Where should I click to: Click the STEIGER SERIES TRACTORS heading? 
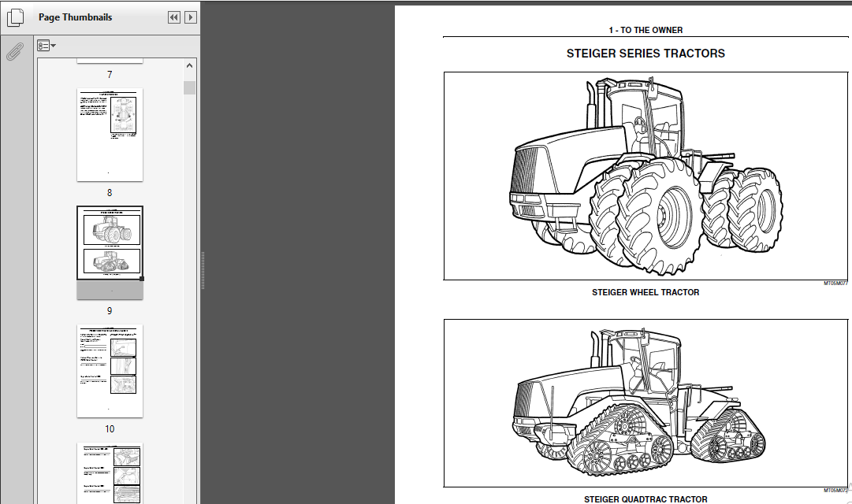coord(646,54)
